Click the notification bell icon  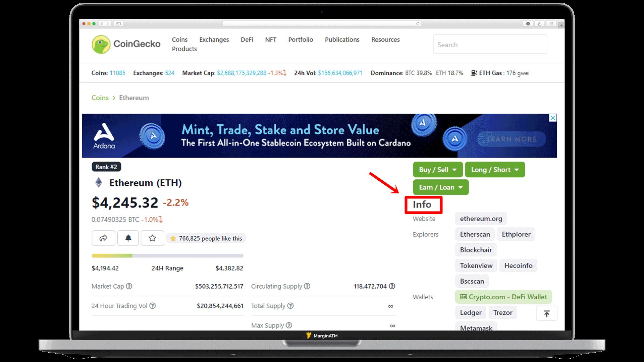[128, 238]
